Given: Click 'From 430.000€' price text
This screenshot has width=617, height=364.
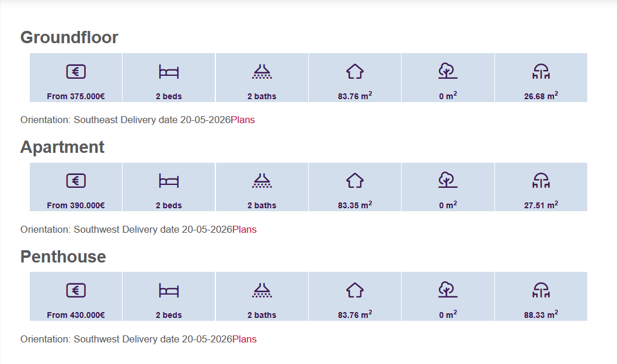Looking at the screenshot, I should (x=76, y=315).
